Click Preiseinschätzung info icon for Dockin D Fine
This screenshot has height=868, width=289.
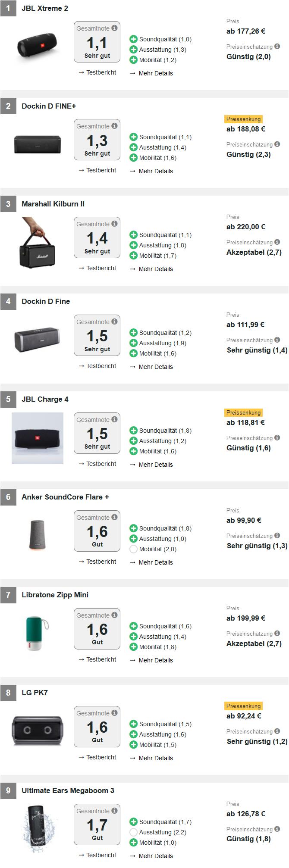277,340
